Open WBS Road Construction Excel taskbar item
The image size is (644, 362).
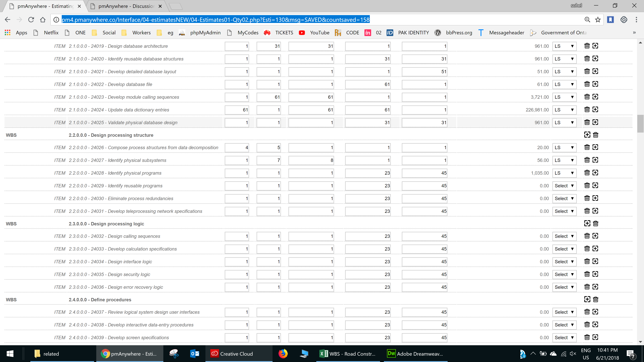[348, 354]
